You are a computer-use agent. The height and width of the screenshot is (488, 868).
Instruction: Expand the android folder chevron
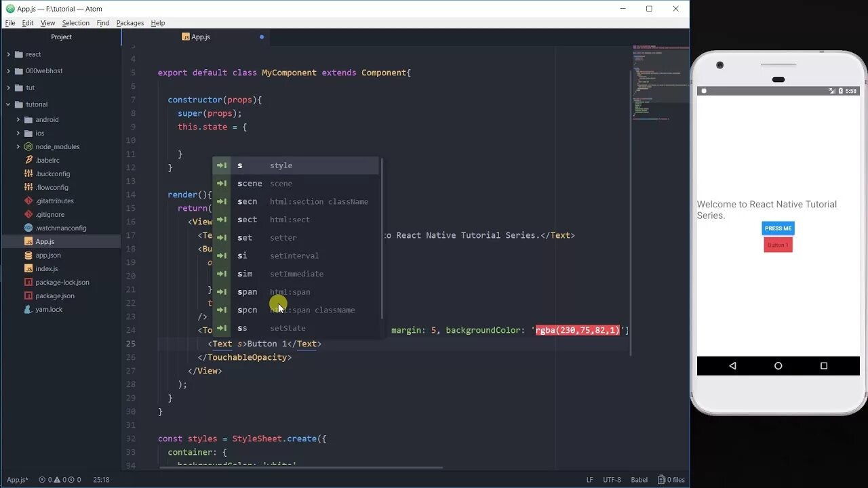18,119
